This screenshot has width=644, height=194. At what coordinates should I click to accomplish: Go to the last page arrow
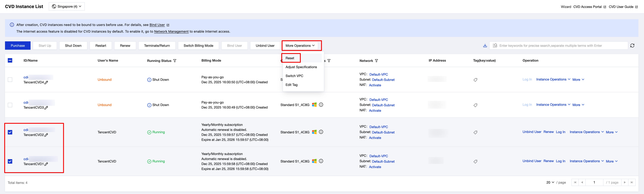pos(632,182)
